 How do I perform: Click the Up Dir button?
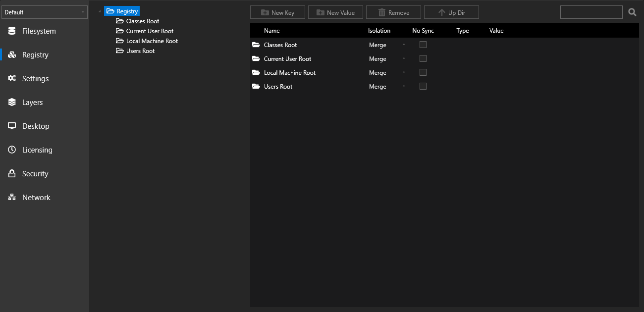click(451, 12)
